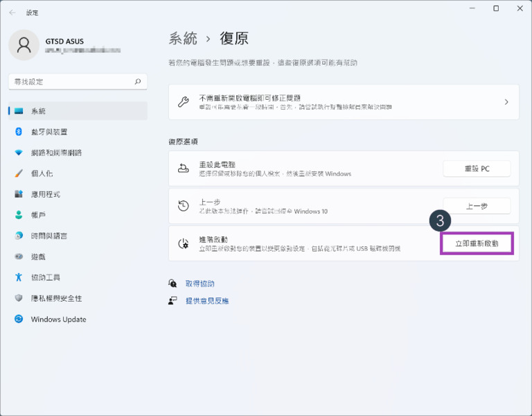This screenshot has height=416, width=532.
Task: Expand the 不需重新開啟電腦即可修正問題 chevron
Action: (x=506, y=102)
